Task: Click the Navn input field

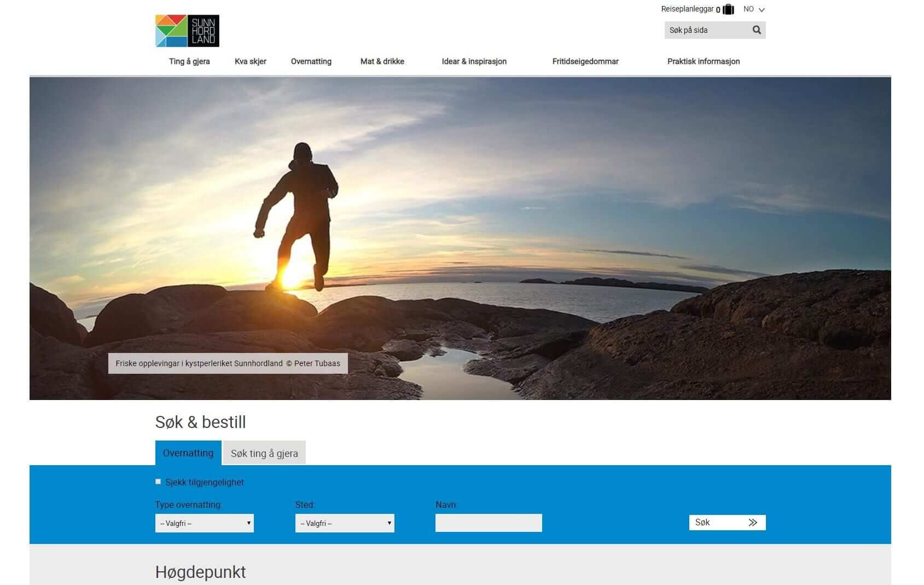Action: [489, 523]
